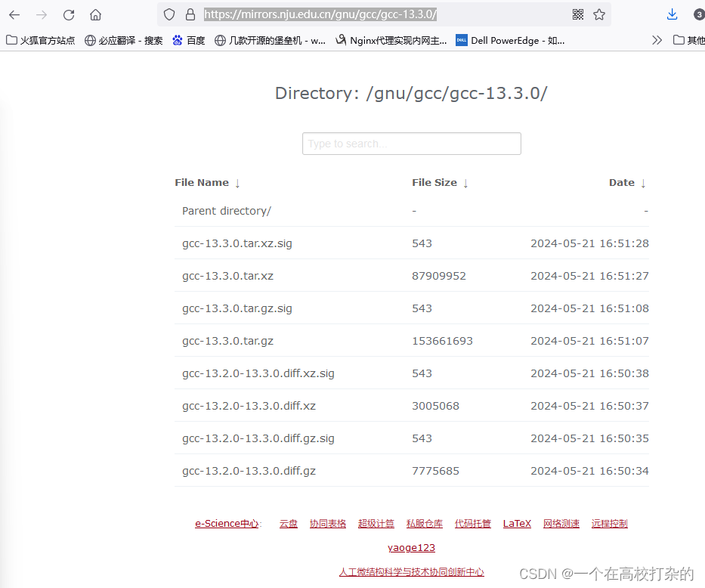
Task: Open the Parent directory link
Action: pyautogui.click(x=226, y=210)
